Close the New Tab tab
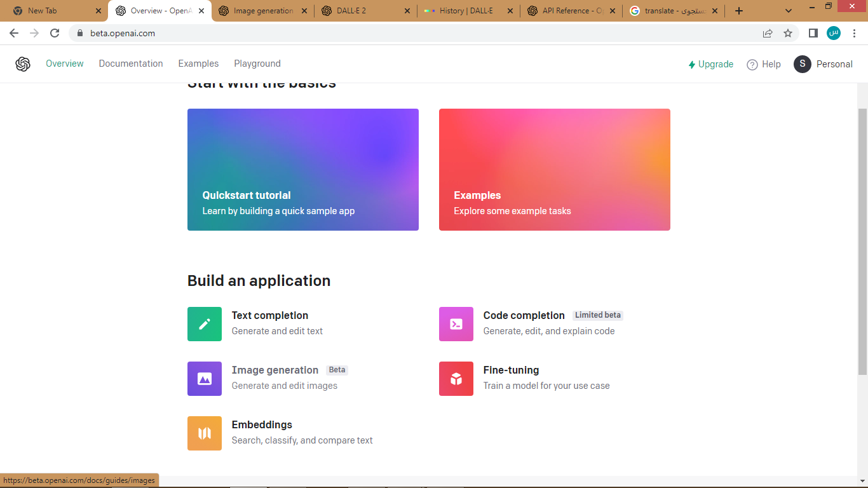This screenshot has height=488, width=868. pos(98,11)
